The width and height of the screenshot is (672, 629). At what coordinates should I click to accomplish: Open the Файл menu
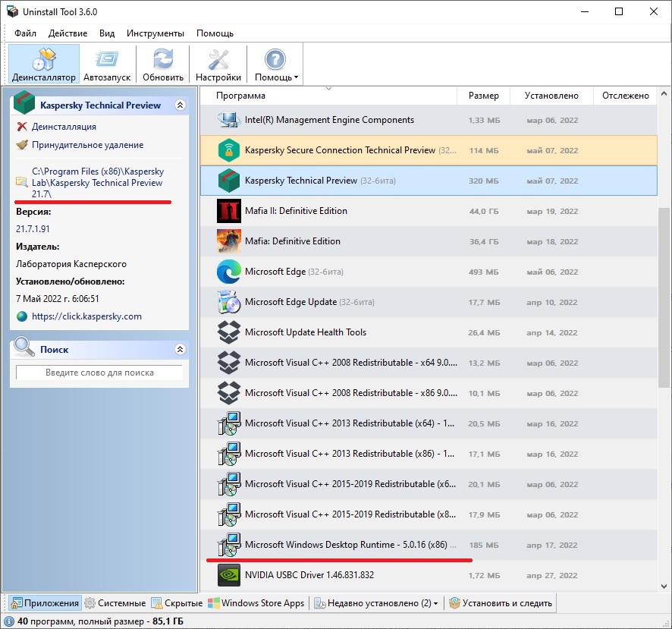pyautogui.click(x=25, y=33)
